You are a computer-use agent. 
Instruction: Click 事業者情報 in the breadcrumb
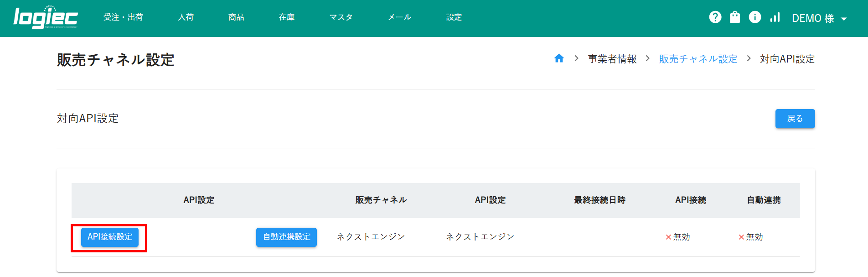[x=612, y=59]
